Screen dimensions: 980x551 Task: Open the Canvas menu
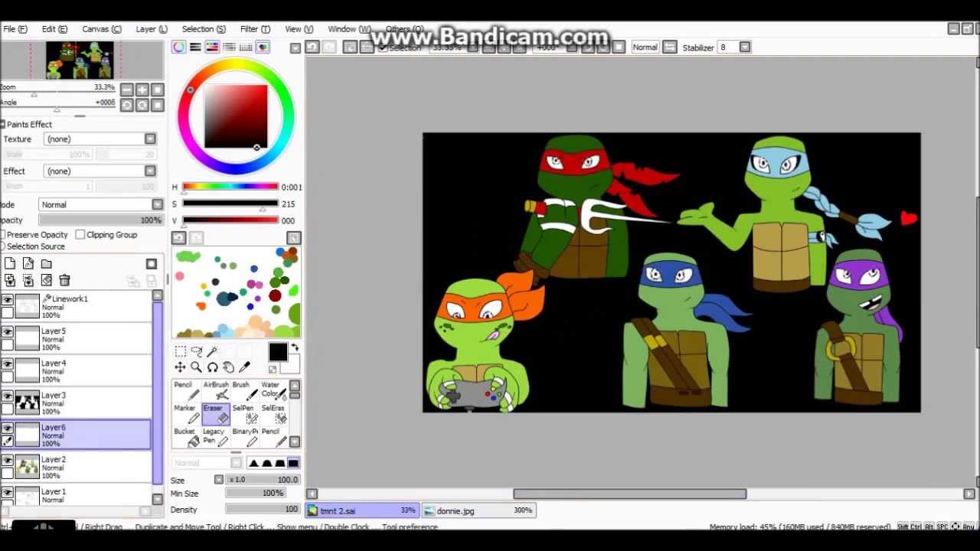(x=102, y=29)
